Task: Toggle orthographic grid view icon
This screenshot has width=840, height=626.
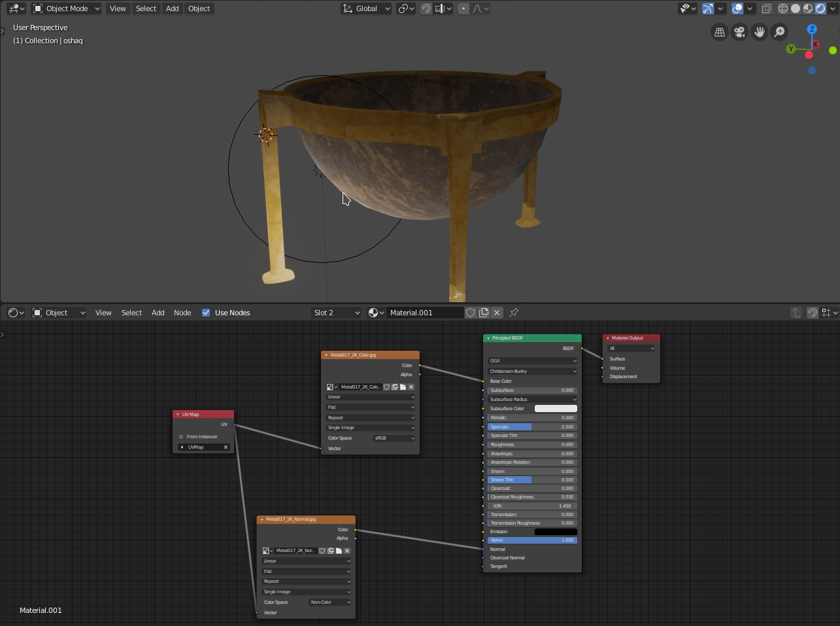Action: (x=720, y=32)
